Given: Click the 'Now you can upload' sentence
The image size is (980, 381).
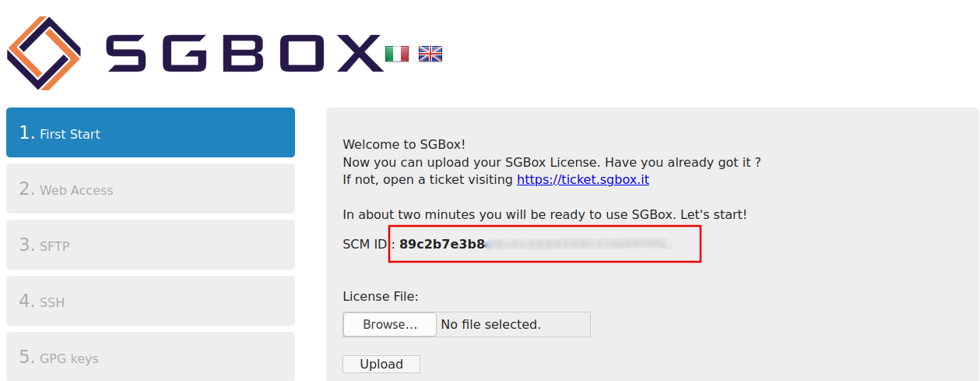Looking at the screenshot, I should [551, 162].
